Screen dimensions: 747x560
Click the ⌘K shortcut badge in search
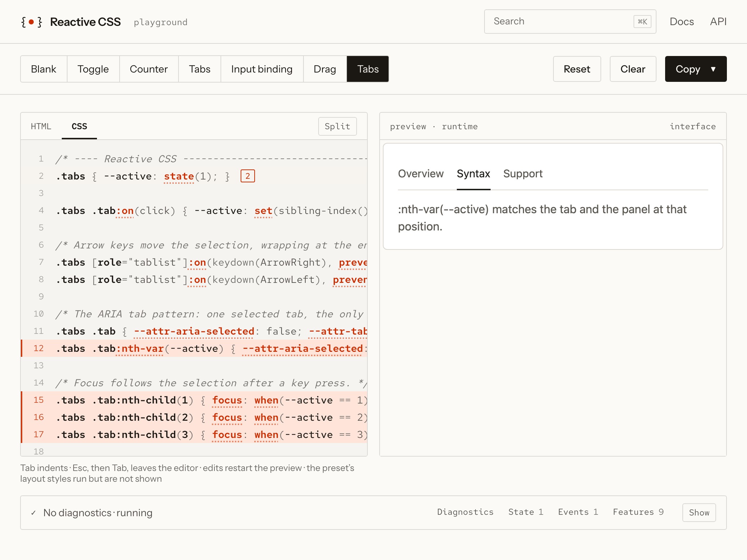pyautogui.click(x=642, y=22)
